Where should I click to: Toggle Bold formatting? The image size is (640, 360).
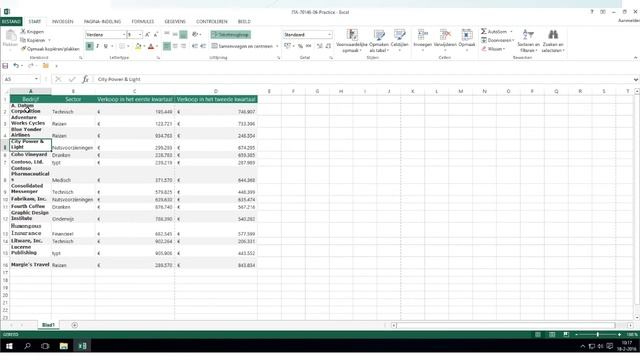89,46
